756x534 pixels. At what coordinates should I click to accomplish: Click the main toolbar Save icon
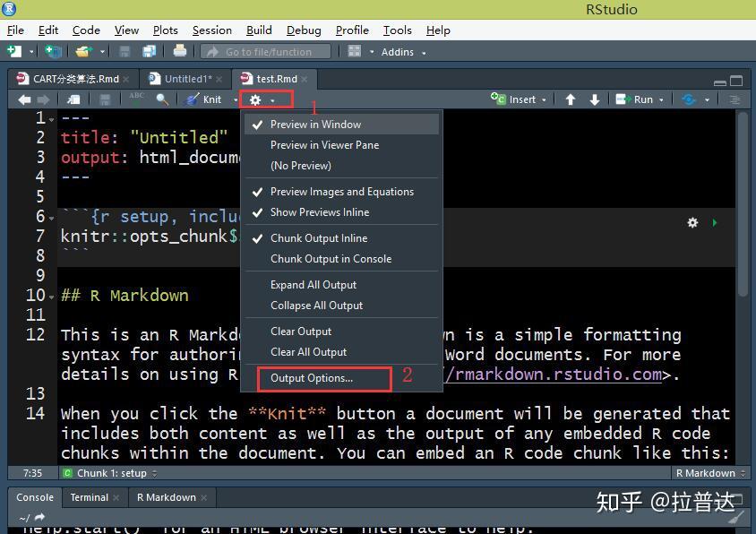125,51
